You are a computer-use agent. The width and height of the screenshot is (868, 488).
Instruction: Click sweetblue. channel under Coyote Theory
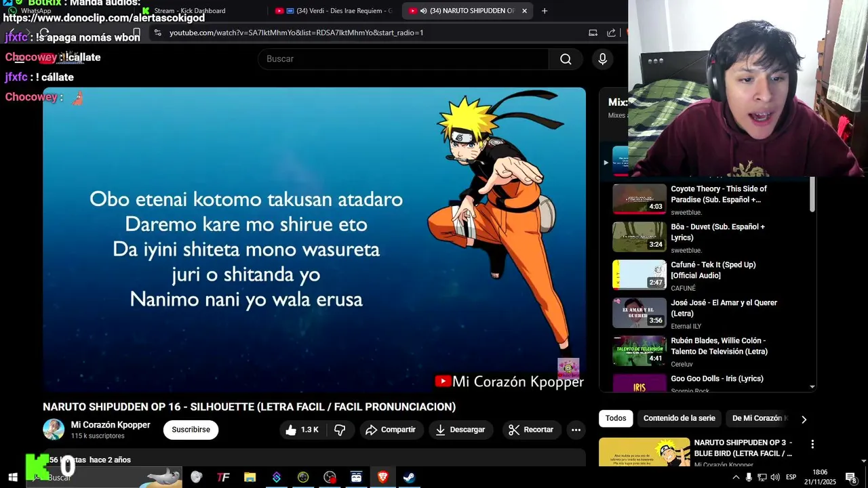(x=686, y=212)
